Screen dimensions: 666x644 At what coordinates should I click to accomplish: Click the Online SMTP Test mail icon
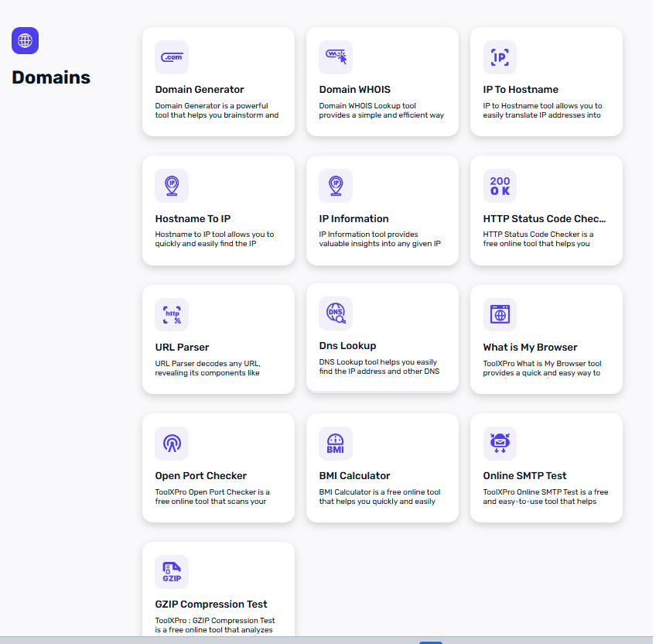[499, 443]
